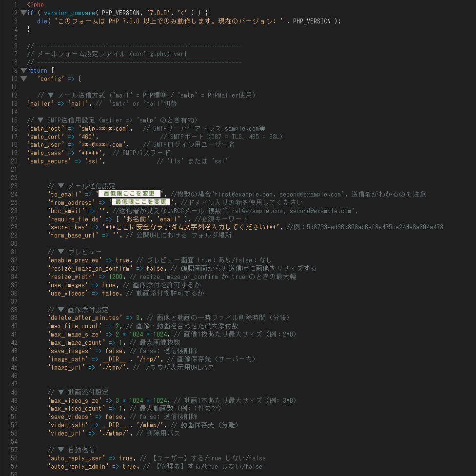476x476 pixels.
Task: Click the 'max_file_count' key
Action: 75,326
